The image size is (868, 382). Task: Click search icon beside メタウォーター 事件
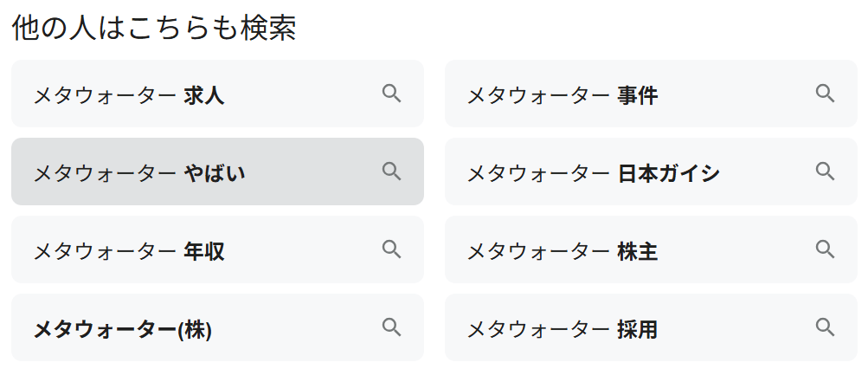click(825, 94)
